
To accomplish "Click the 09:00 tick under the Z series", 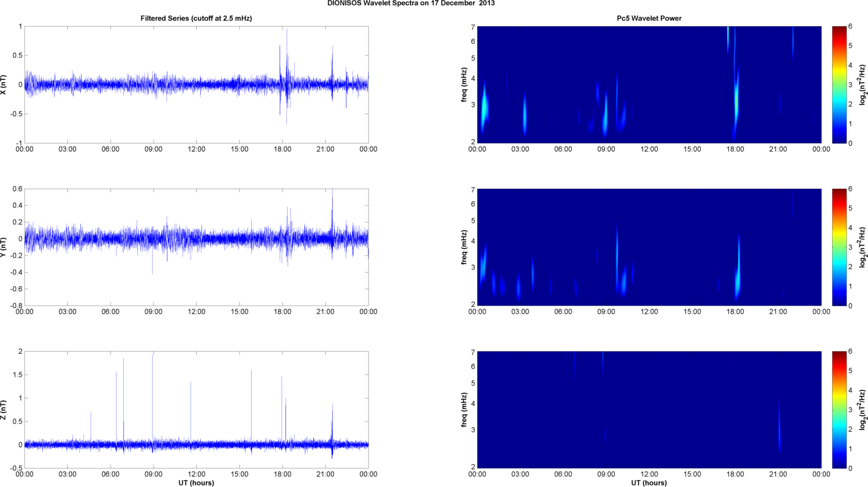I will [154, 474].
